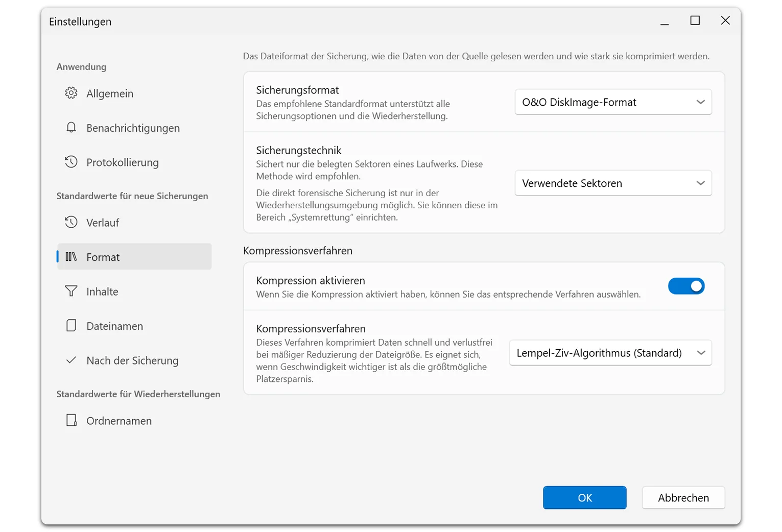Show the Dateinamen settings

[134, 326]
